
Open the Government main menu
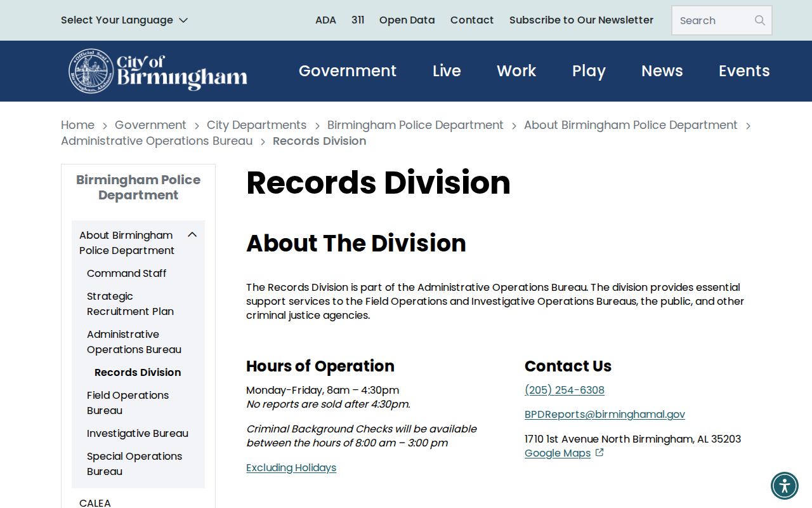tap(348, 71)
